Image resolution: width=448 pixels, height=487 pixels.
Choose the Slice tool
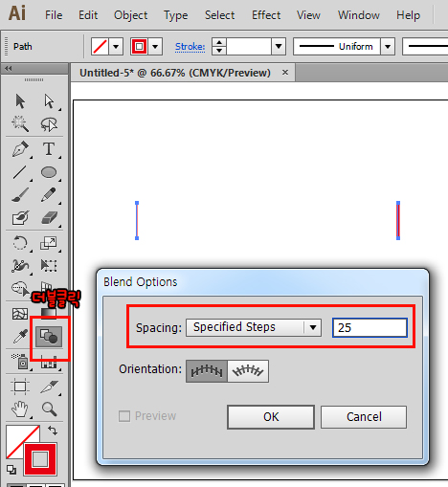click(x=49, y=387)
